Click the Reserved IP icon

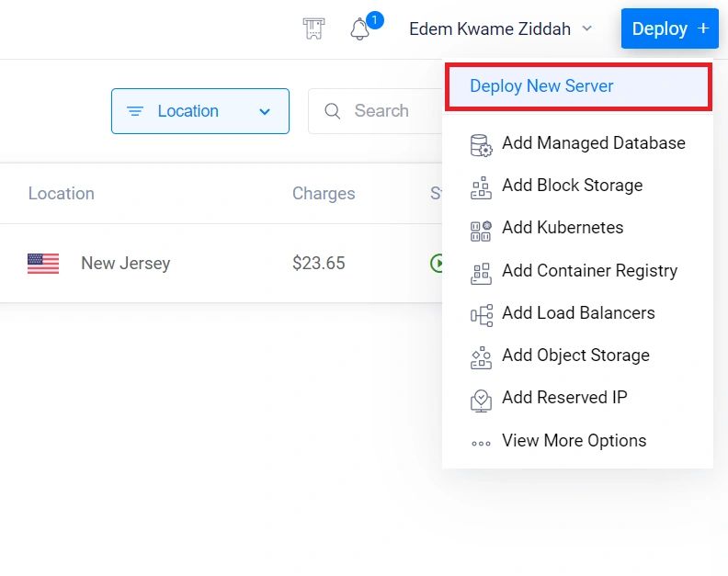tap(481, 399)
